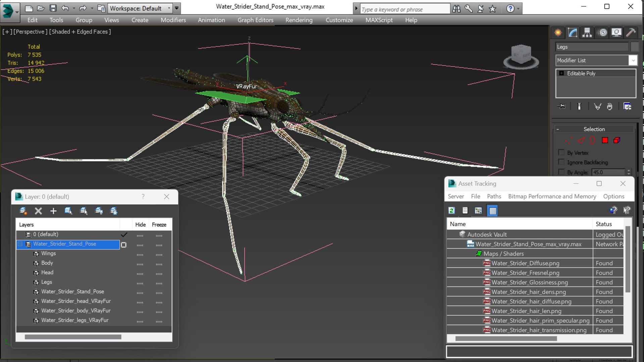Image resolution: width=644 pixels, height=362 pixels.
Task: Toggle Hide for the Wings layer row
Action: tap(140, 255)
